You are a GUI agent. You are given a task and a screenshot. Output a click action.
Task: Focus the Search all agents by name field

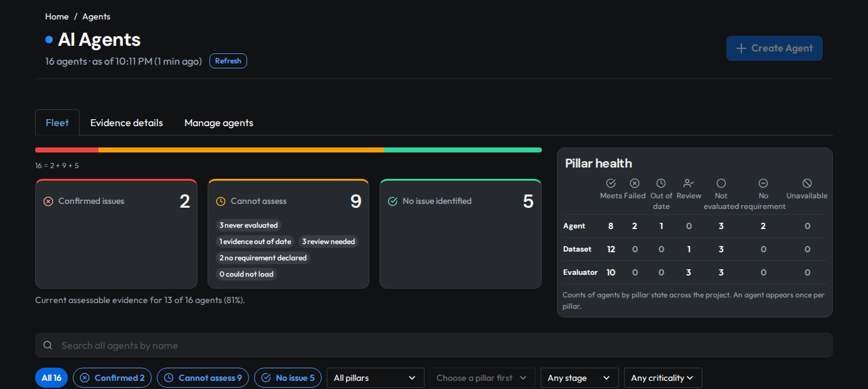434,345
